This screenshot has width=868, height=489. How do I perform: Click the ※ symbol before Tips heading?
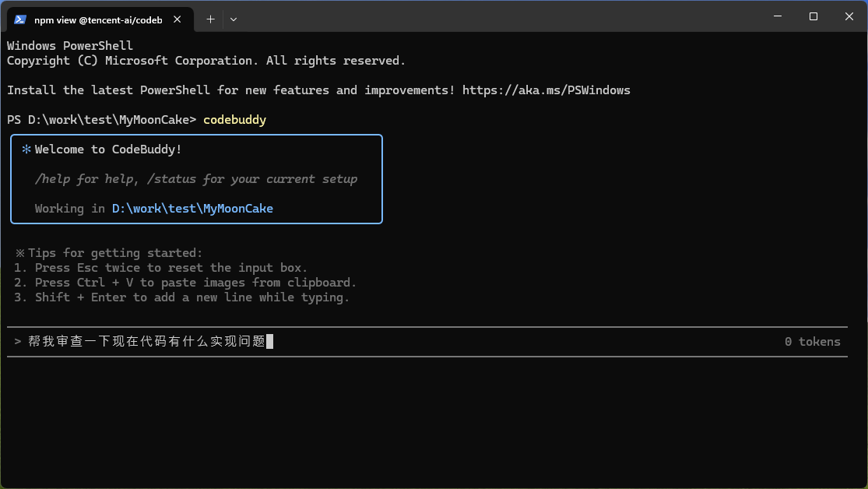[x=19, y=253]
